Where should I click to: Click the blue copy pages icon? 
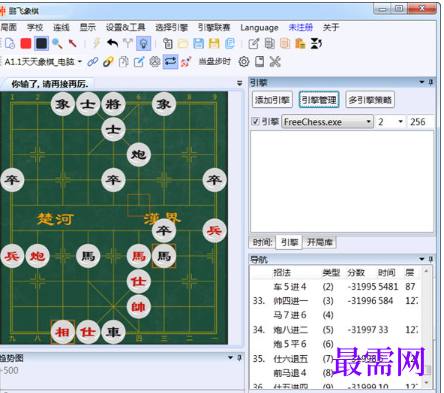230,43
